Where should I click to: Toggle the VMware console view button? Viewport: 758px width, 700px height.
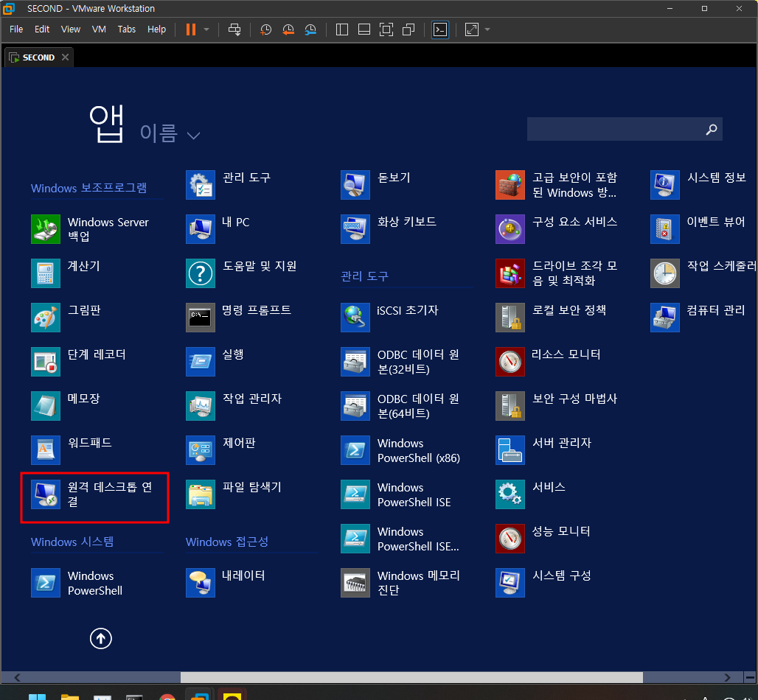pos(440,29)
